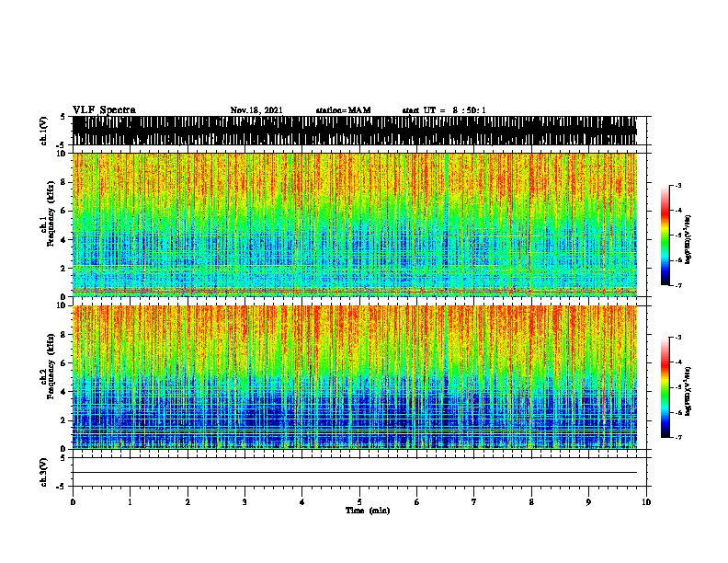Click the time axis tick label "8"
Image resolution: width=728 pixels, height=563 pixels.
click(x=531, y=502)
